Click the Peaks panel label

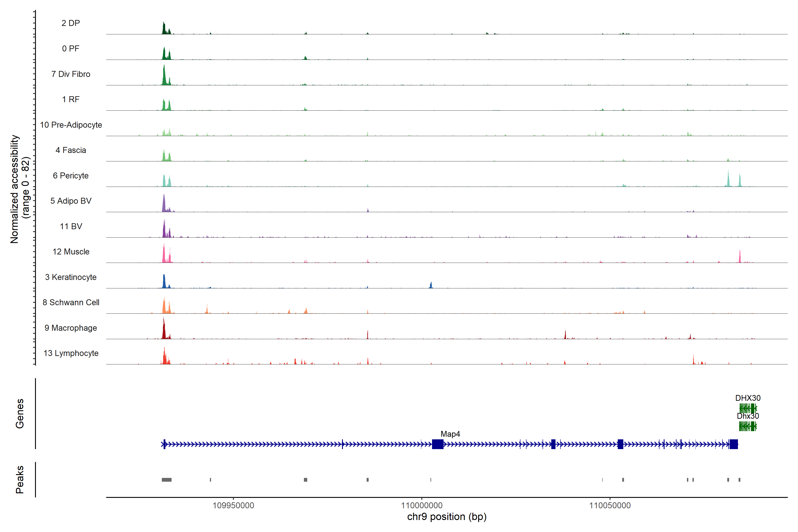point(20,479)
